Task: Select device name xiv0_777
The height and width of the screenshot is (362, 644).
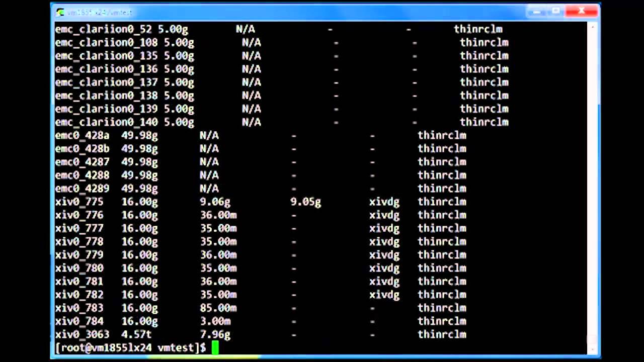Action: pyautogui.click(x=79, y=228)
